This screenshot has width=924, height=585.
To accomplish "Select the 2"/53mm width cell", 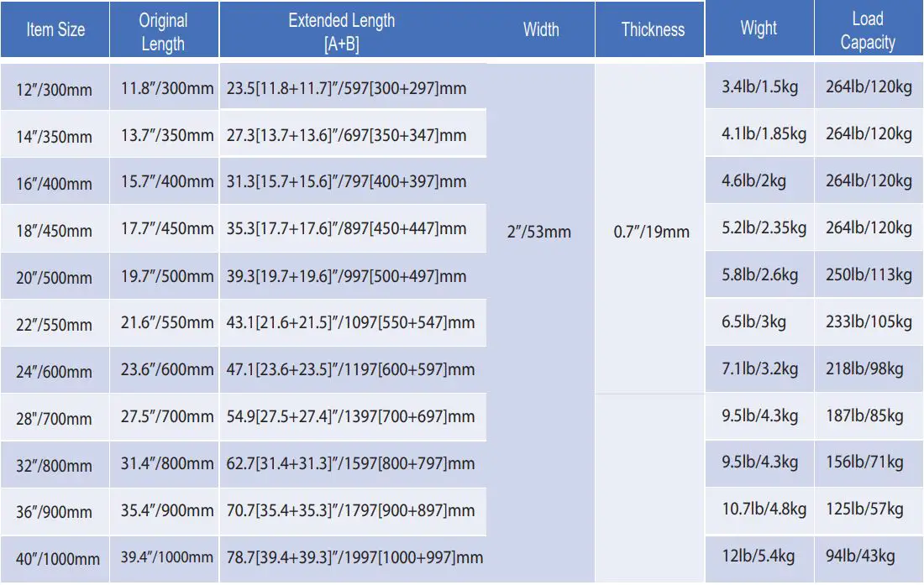I will (x=539, y=232).
